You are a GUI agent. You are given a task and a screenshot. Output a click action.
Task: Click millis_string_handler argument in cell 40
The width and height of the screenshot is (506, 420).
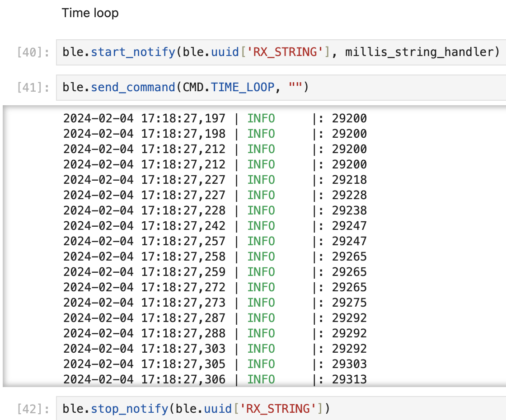[x=419, y=52]
